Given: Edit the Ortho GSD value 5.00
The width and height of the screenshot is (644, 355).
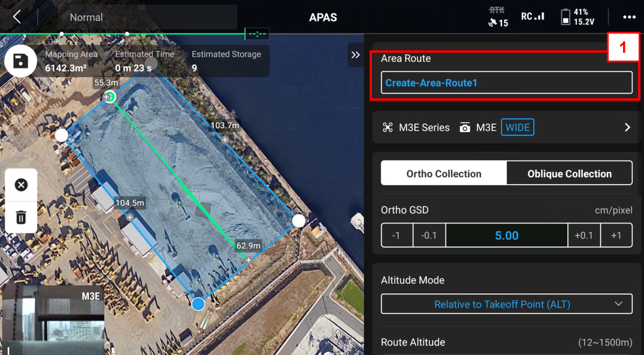Looking at the screenshot, I should tap(507, 235).
